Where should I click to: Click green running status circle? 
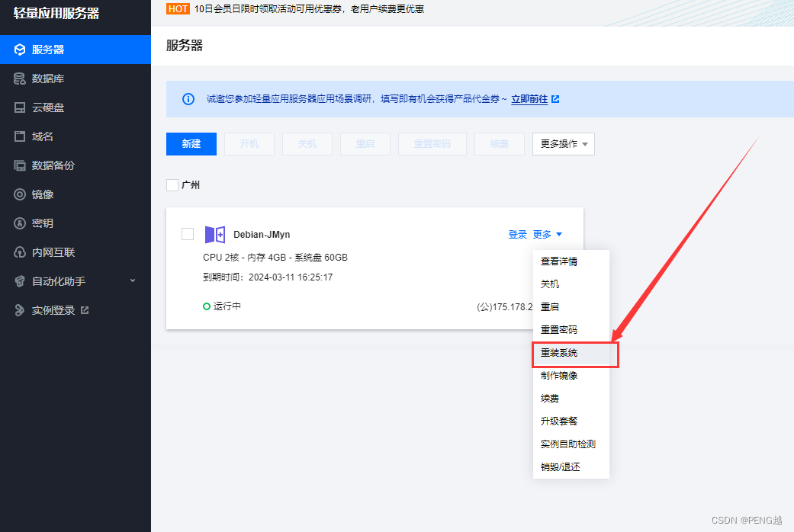(207, 306)
